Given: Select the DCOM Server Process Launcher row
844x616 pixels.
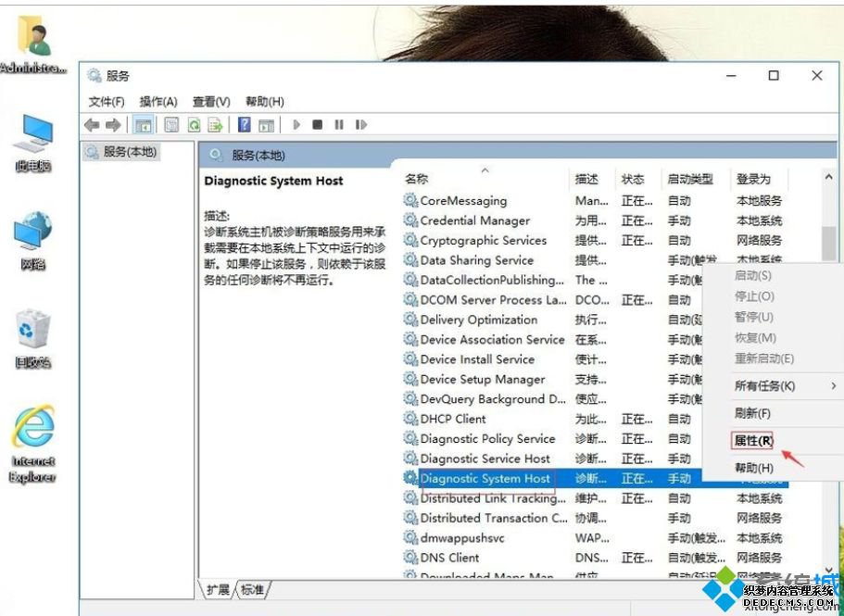Looking at the screenshot, I should pos(553,299).
